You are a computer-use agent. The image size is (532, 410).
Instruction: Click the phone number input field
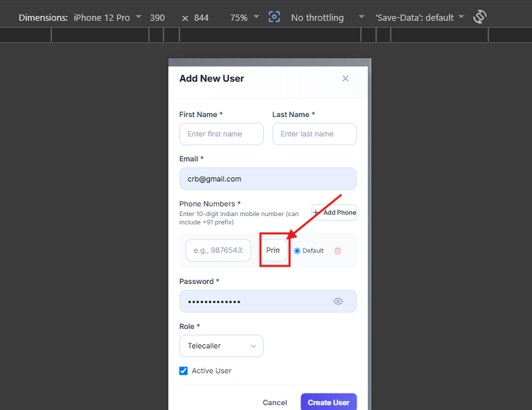pos(218,250)
